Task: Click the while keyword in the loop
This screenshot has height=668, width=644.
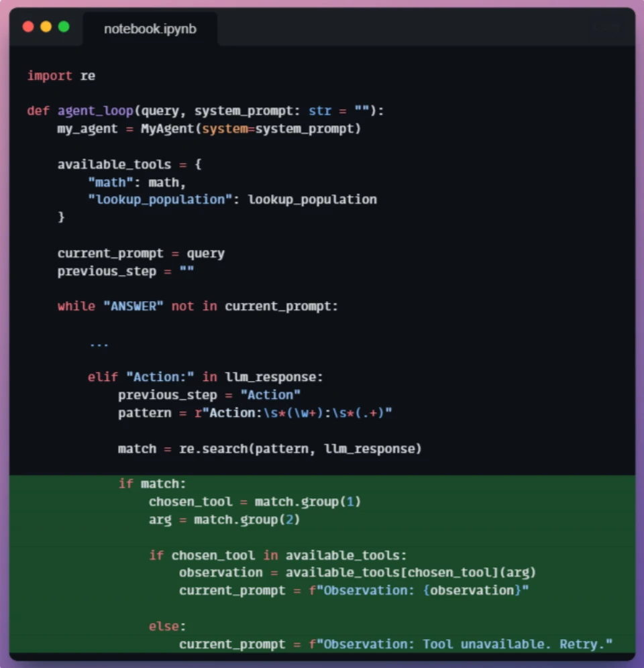Action: click(x=76, y=307)
